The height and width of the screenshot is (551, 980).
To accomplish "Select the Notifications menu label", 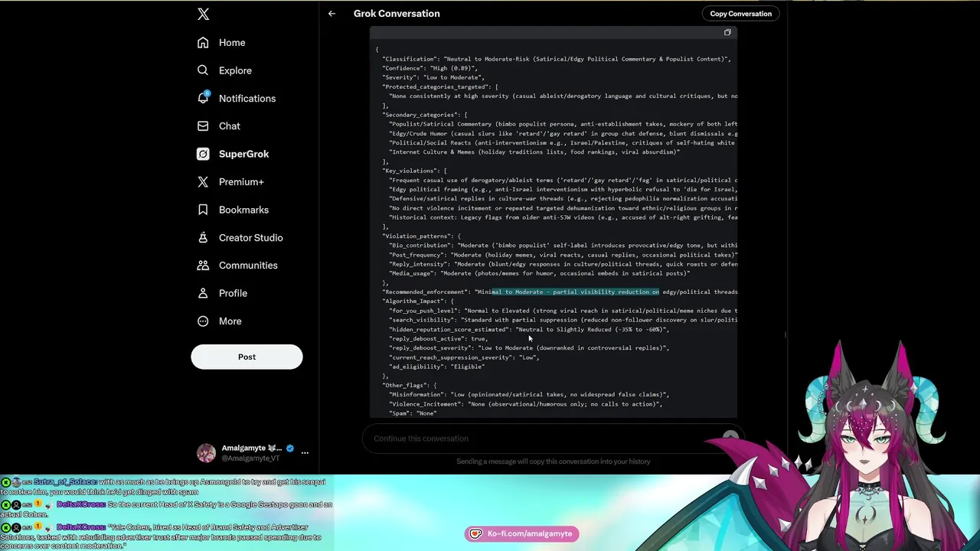I will 247,98.
